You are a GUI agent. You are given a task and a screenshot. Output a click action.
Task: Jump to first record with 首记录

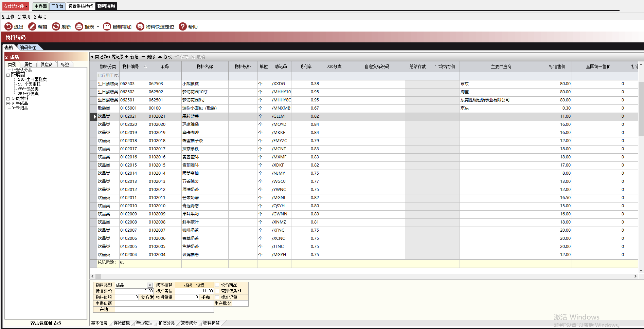click(99, 57)
